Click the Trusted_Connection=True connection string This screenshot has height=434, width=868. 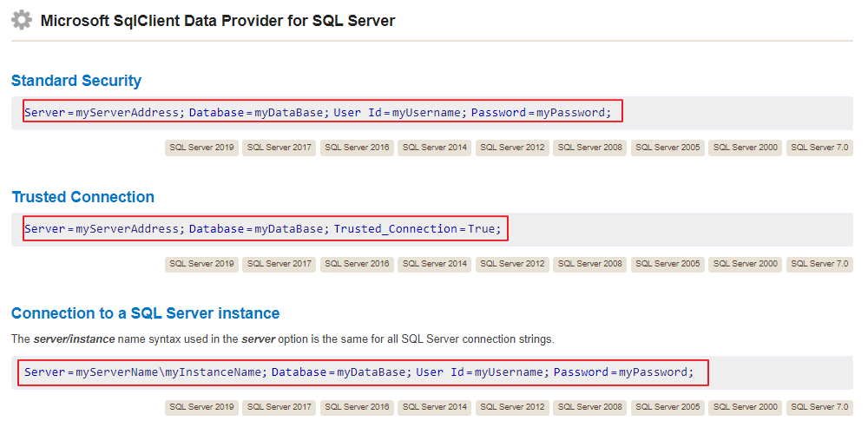(x=265, y=228)
